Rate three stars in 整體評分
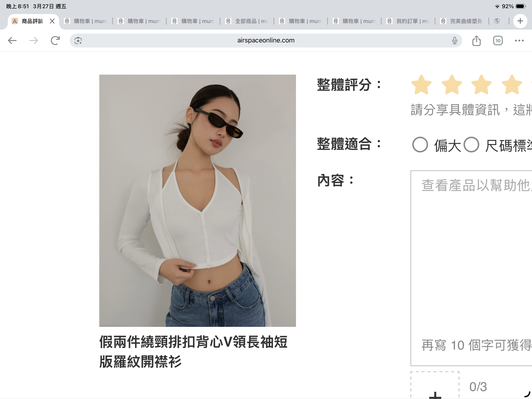532x399 pixels. pyautogui.click(x=481, y=85)
